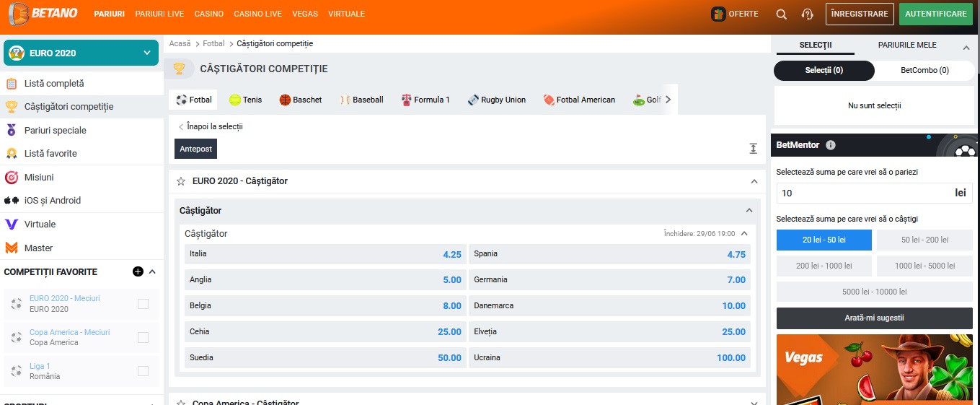Click the AUTENTIFICARE button

(936, 14)
